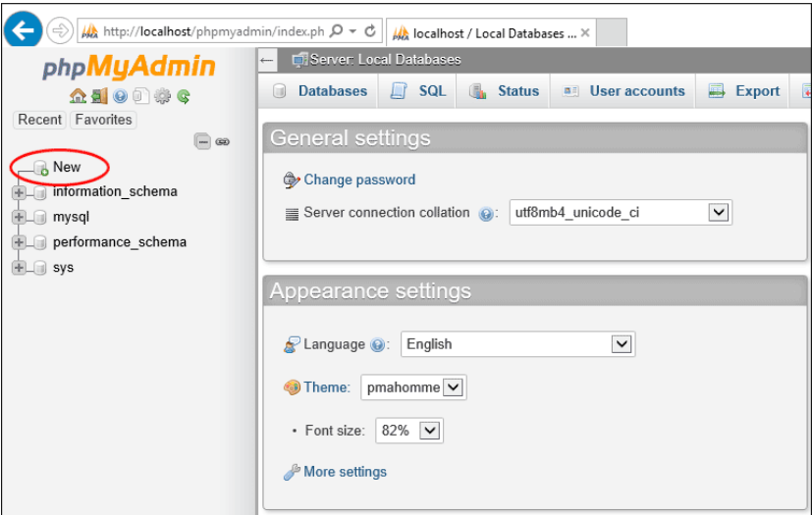Expand the sys database node
This screenshot has height=515, width=812.
[x=20, y=268]
